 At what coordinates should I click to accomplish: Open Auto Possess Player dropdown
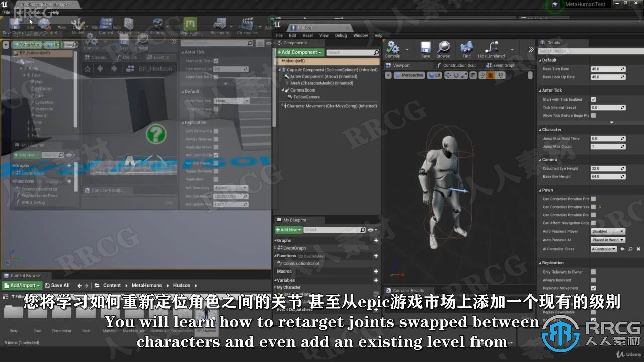[608, 231]
